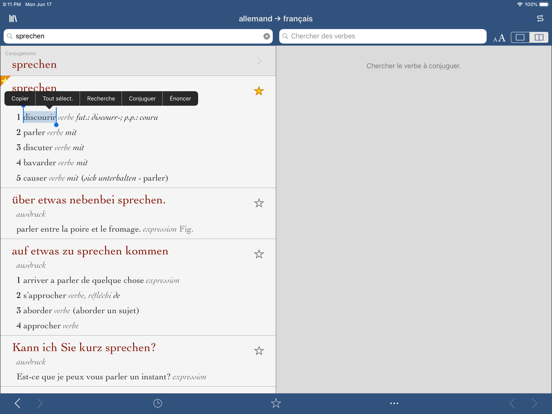Screen dimensions: 552x414
Task: Click the Chercher des verbes field
Action: 383,36
